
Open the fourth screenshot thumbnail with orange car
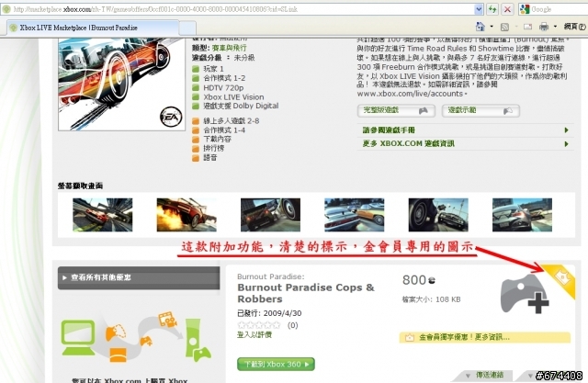(355, 215)
